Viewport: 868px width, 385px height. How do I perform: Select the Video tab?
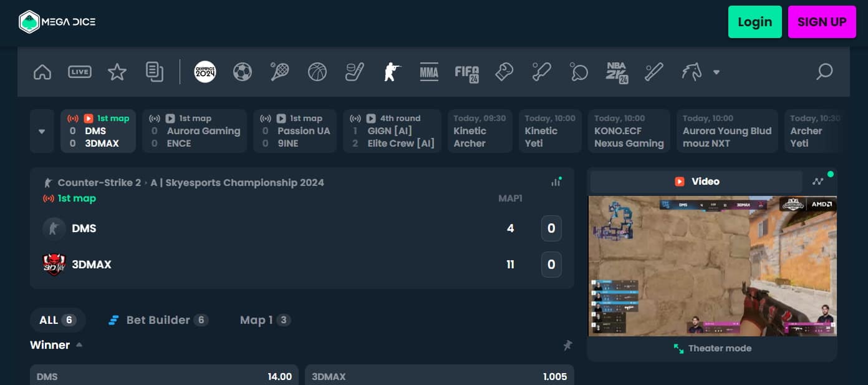click(697, 182)
